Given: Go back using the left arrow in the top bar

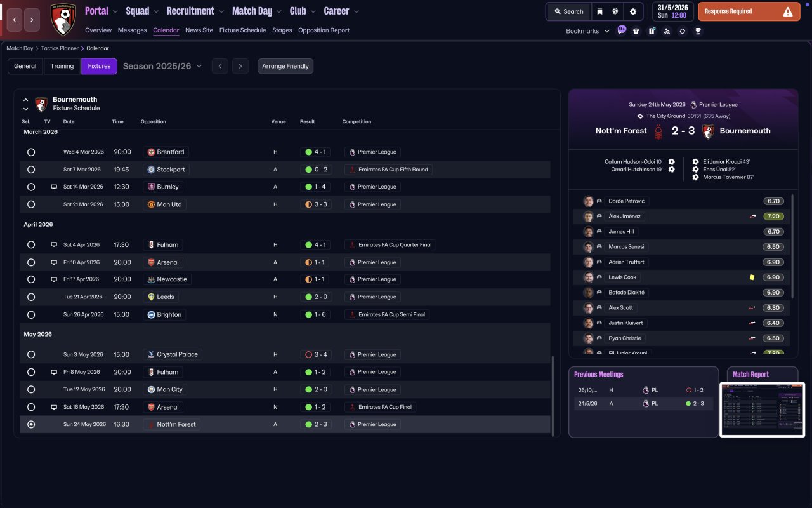Looking at the screenshot, I should pyautogui.click(x=15, y=20).
